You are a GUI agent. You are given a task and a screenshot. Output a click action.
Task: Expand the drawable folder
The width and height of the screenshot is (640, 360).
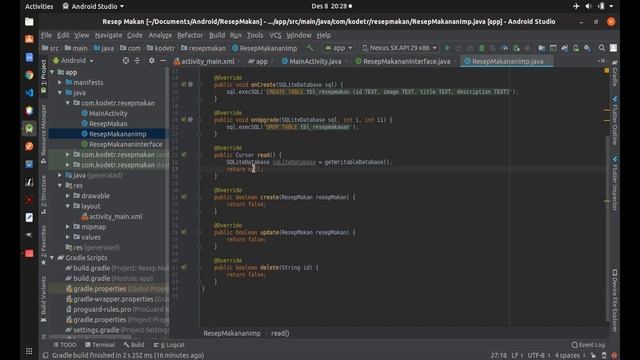pyautogui.click(x=68, y=196)
